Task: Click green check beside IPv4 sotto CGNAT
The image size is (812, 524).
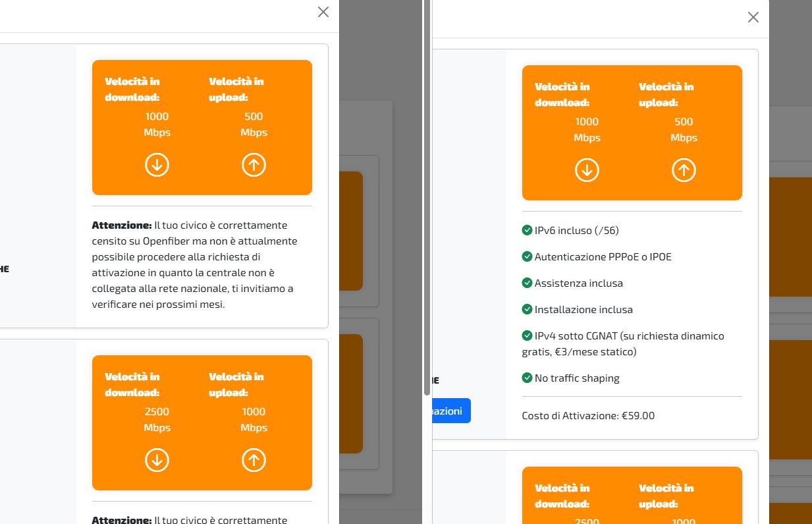Action: [x=527, y=335]
